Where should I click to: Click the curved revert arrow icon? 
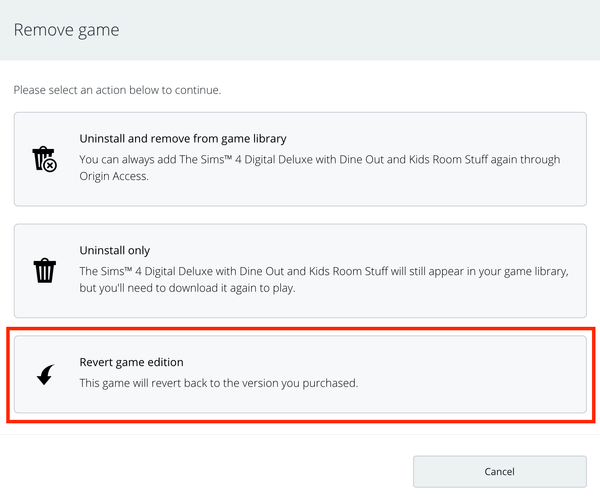(46, 374)
